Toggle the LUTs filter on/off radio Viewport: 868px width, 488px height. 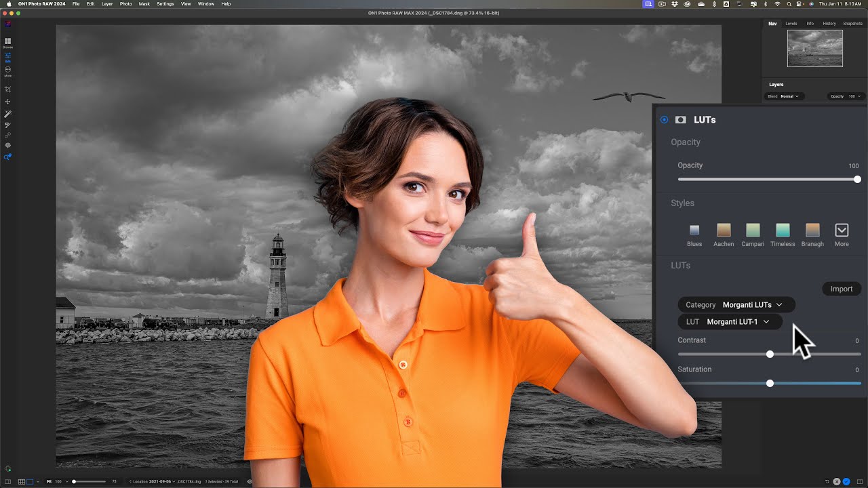click(664, 120)
